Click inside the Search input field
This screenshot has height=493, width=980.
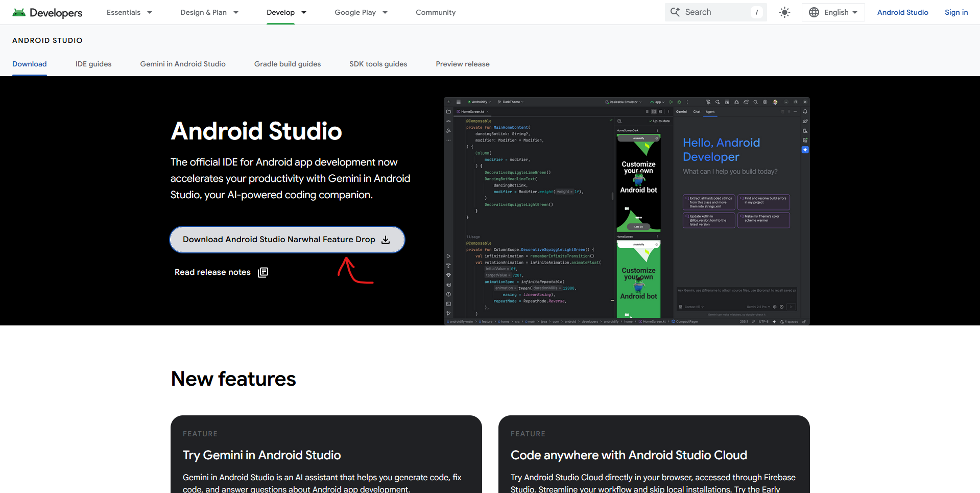pos(715,12)
